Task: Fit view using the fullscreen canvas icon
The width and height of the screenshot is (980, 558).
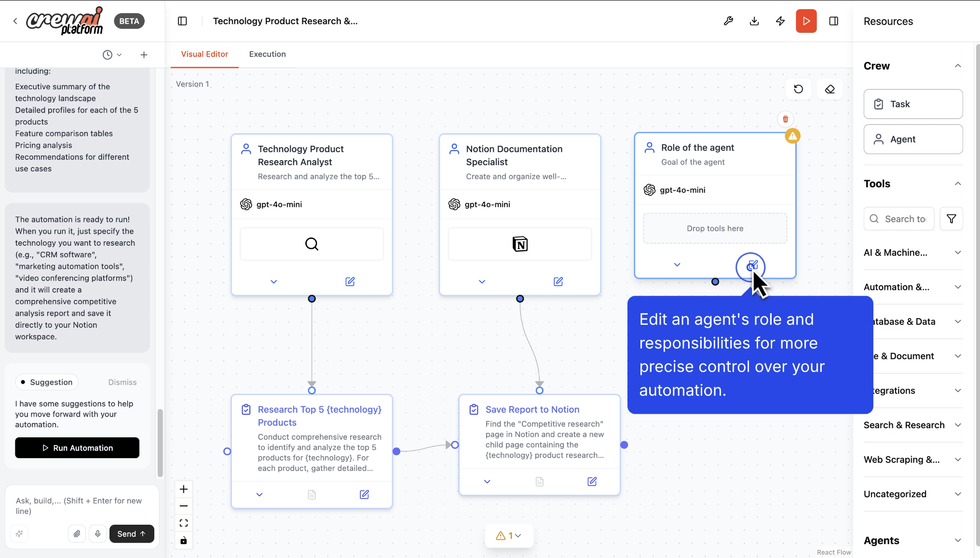Action: coord(183,523)
